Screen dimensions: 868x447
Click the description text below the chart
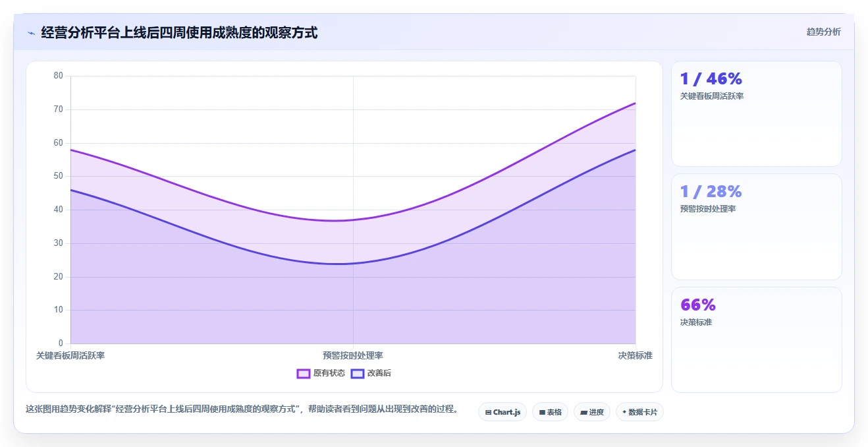(x=242, y=409)
